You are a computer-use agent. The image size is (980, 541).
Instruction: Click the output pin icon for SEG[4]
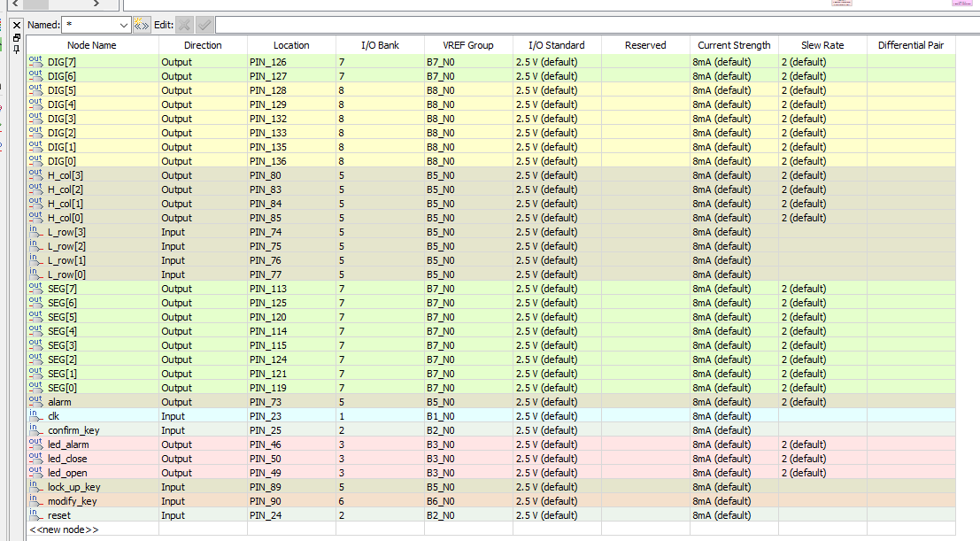(35, 330)
